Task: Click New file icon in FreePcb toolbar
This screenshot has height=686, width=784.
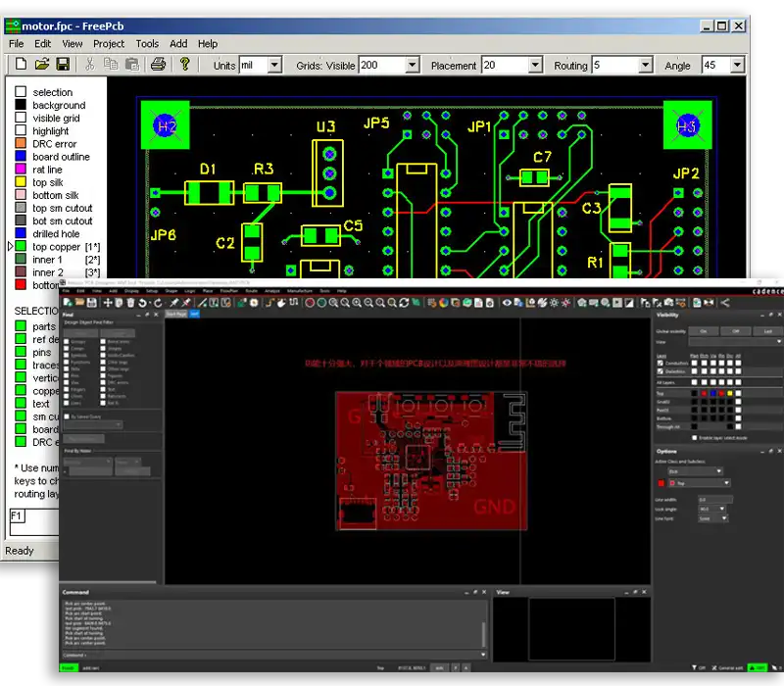Action: pyautogui.click(x=21, y=64)
